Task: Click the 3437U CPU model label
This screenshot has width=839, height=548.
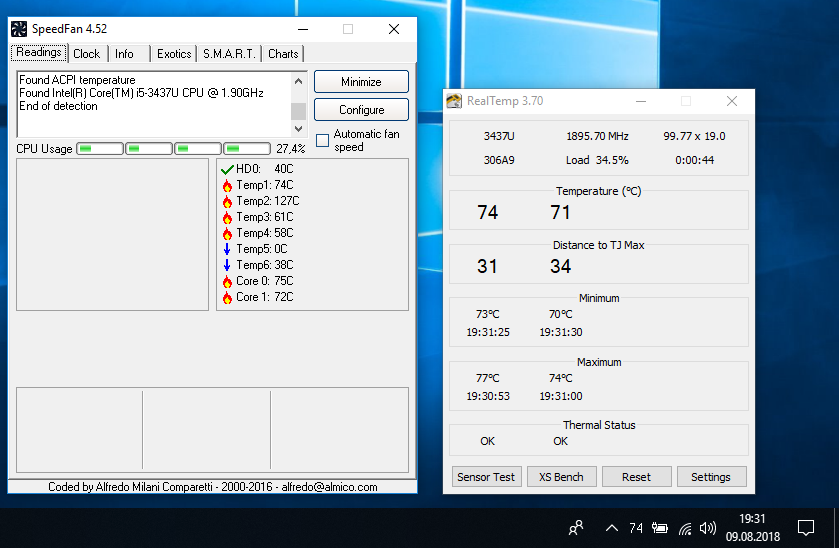Action: tap(499, 136)
